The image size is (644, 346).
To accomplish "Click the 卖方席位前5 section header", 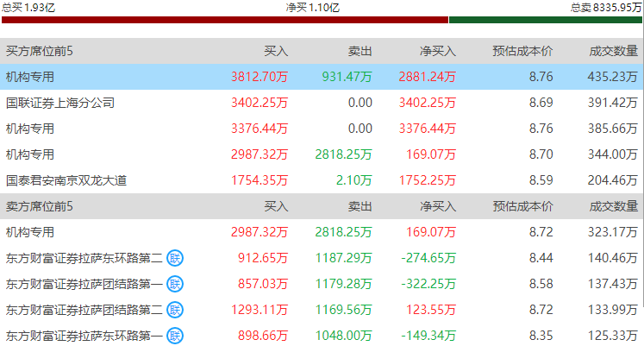I will click(x=40, y=206).
